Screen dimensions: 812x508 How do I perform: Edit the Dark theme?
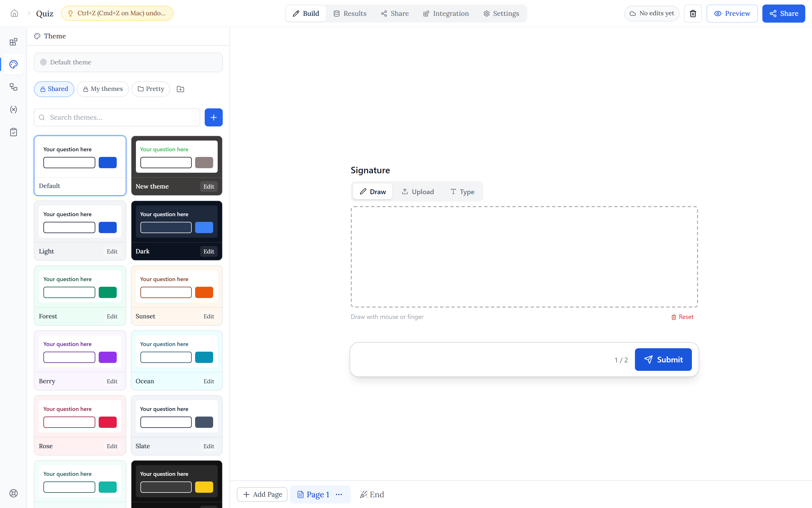click(209, 251)
